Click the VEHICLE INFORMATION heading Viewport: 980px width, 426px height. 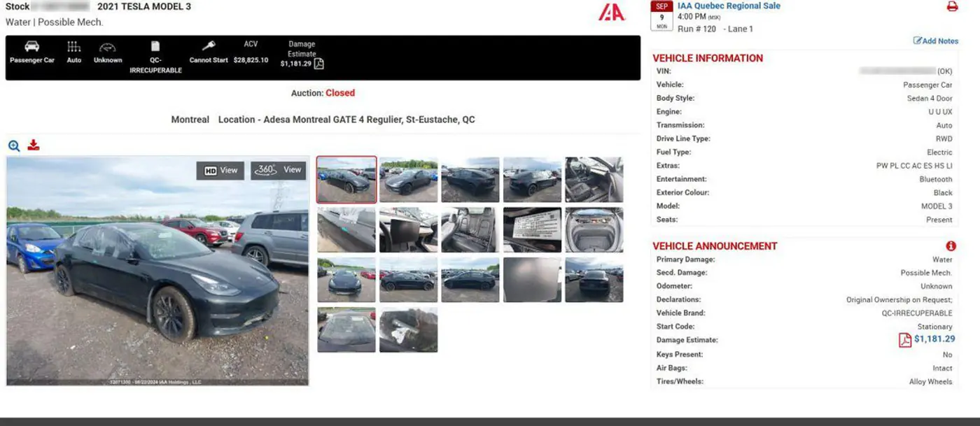708,58
